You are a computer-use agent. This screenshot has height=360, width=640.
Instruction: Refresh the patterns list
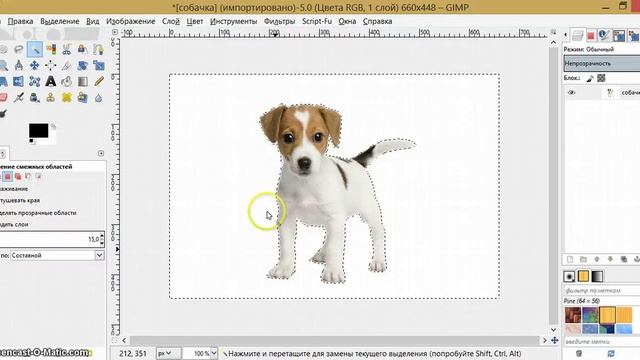click(611, 353)
